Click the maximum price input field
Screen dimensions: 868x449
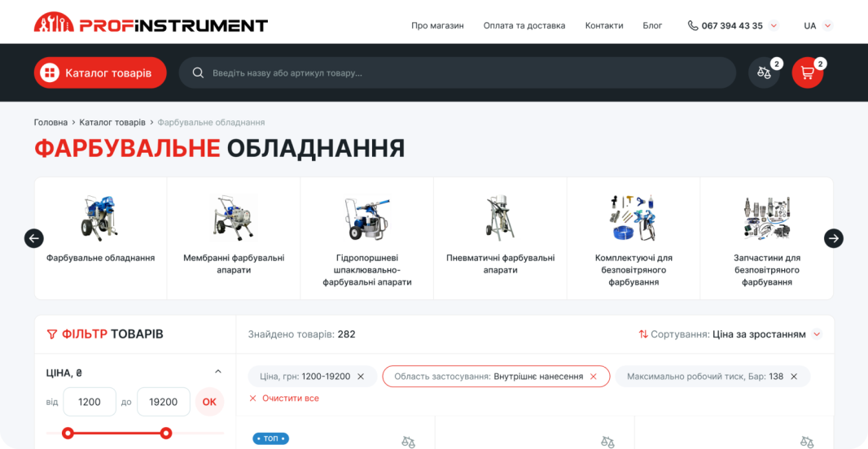(x=163, y=402)
